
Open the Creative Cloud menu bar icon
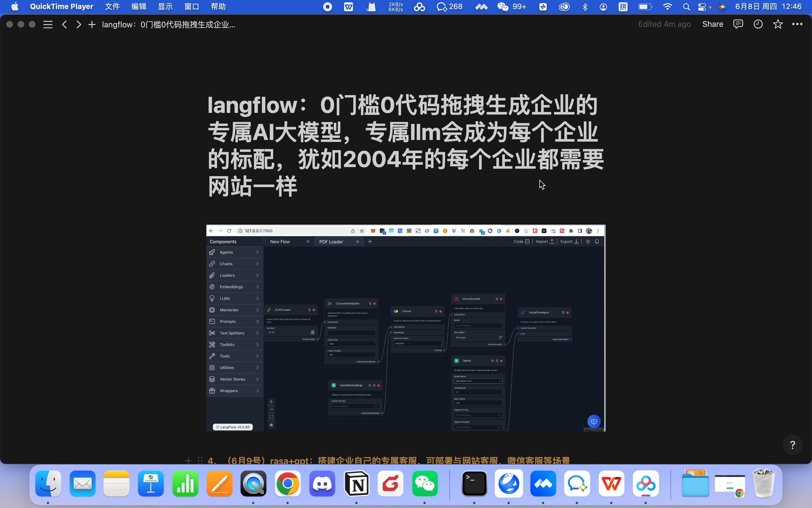(564, 7)
